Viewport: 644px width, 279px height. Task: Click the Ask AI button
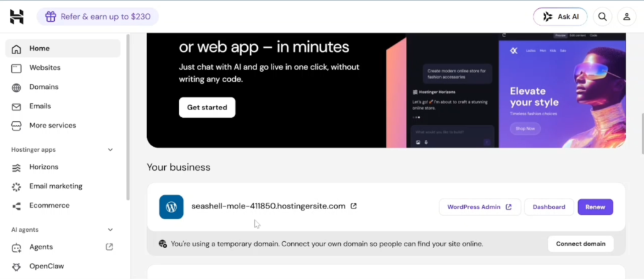(x=560, y=16)
